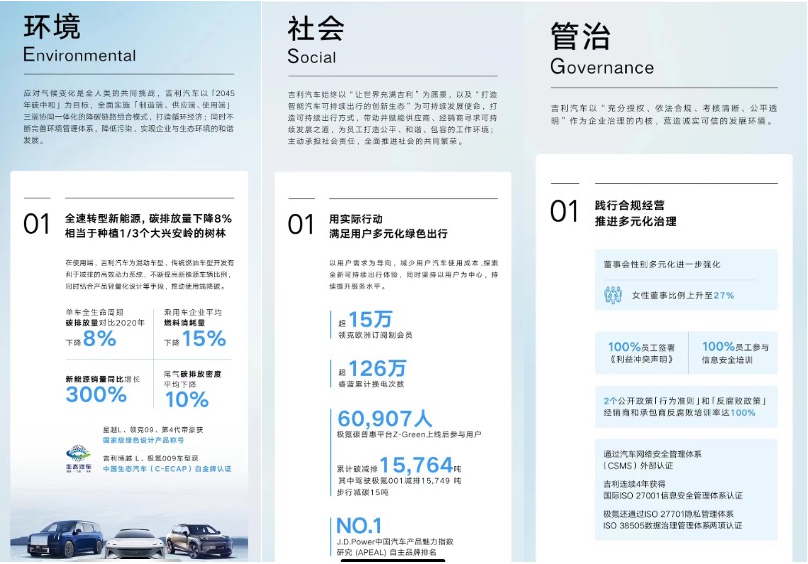Click the 15% fuel consumption figure
Image resolution: width=808 pixels, height=564 pixels.
point(204,339)
